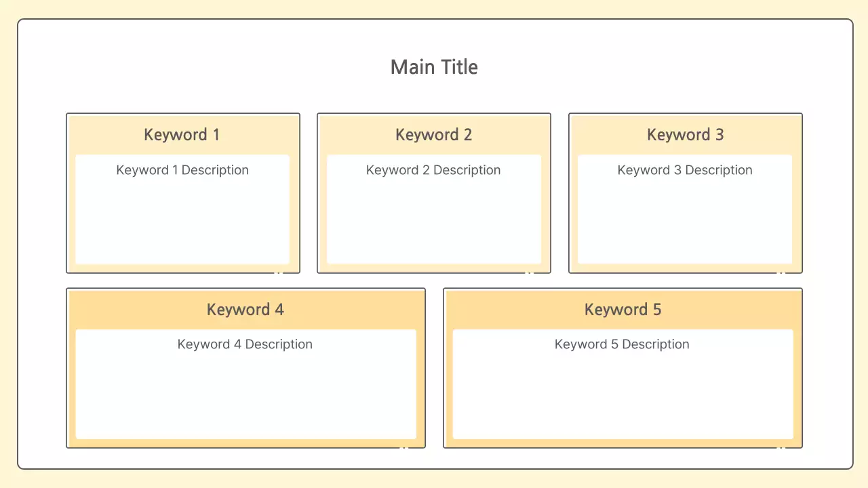Select the Keyword 4 heading

pos(245,310)
